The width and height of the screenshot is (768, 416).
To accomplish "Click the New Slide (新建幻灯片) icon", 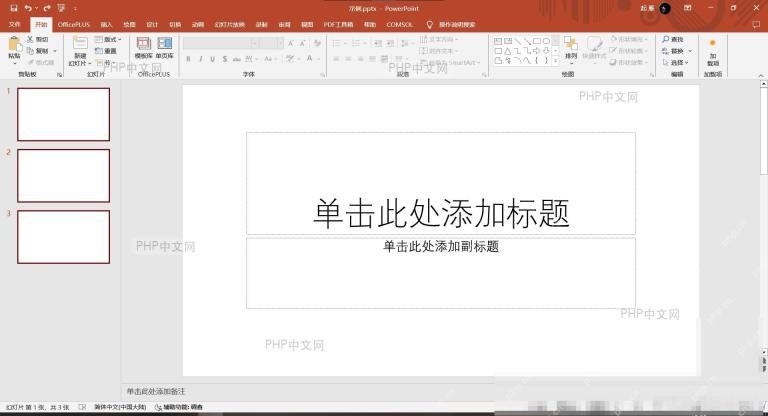I will pos(80,43).
